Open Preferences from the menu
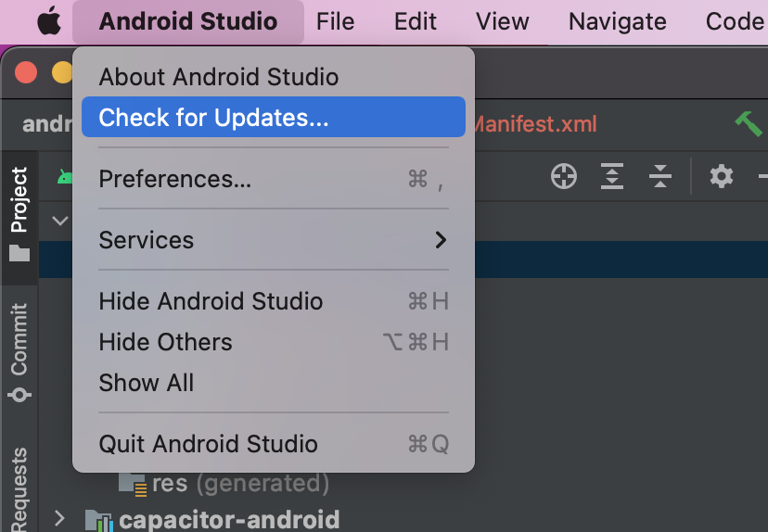 pyautogui.click(x=175, y=179)
